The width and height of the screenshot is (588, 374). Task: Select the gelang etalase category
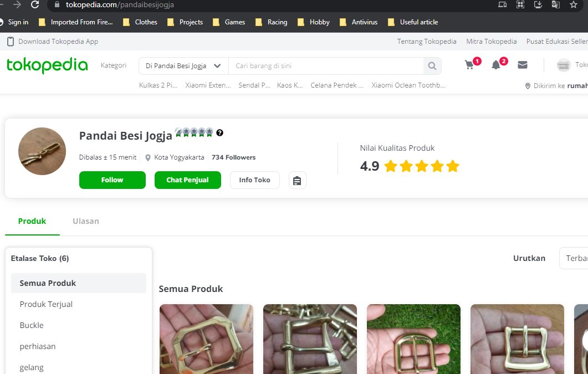click(32, 367)
